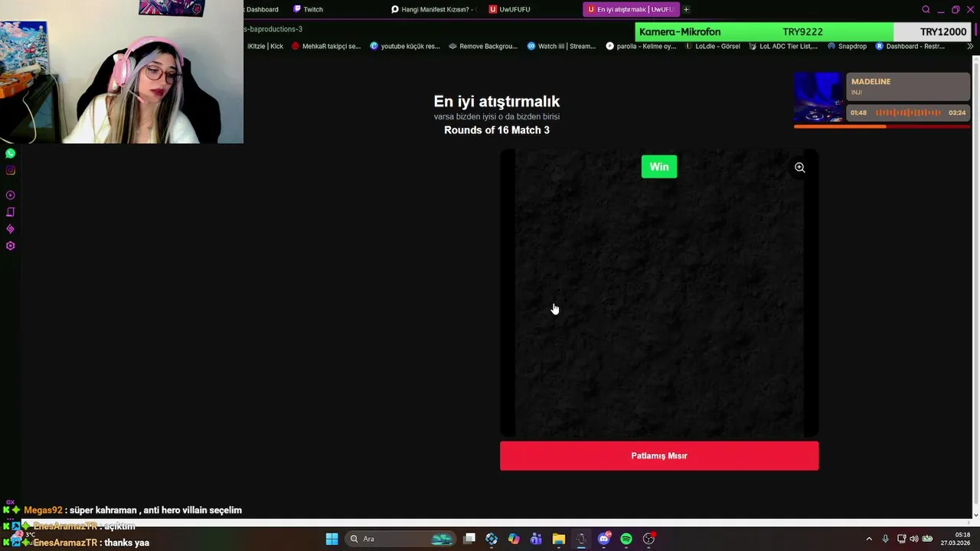Open the LoLdle - Görsel bookmark
The width and height of the screenshot is (980, 551).
[712, 46]
